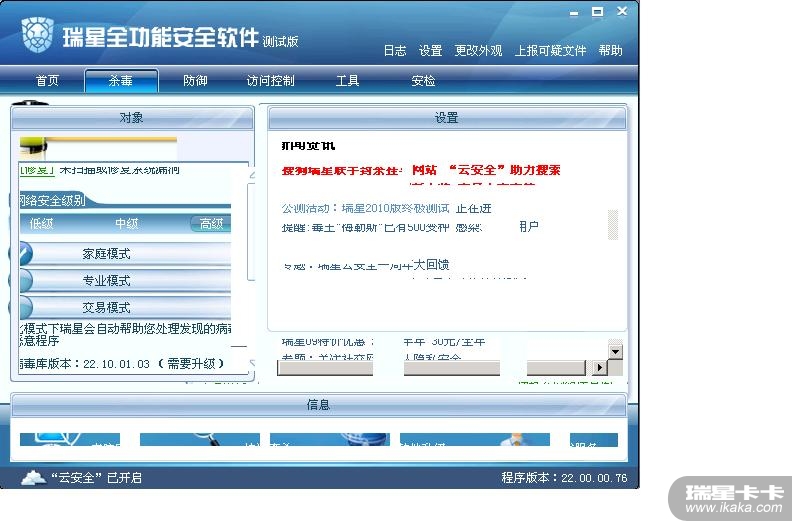This screenshot has width=800, height=527.
Task: Click the green 修复 link
Action: (37, 170)
